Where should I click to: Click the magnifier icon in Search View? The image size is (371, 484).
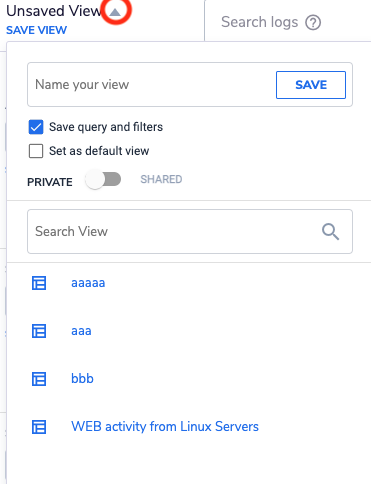click(330, 232)
